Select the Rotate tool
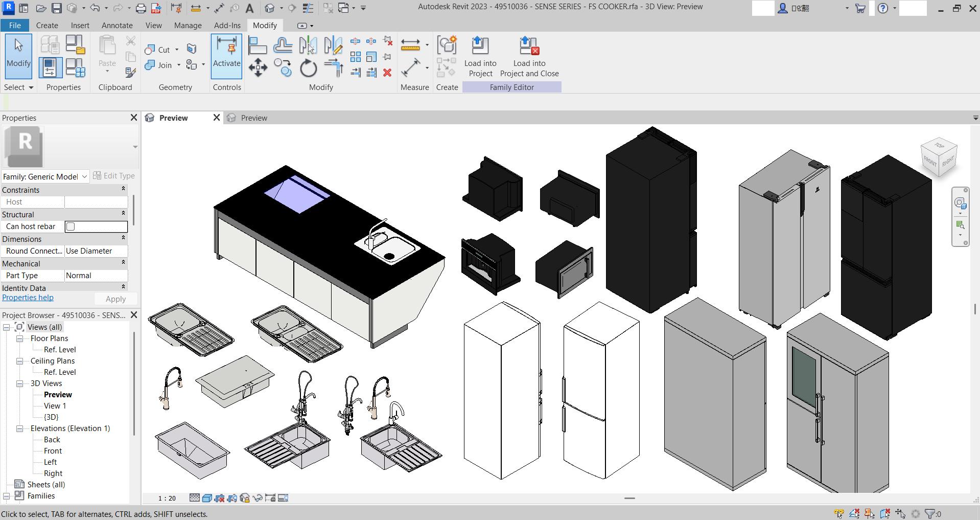The width and height of the screenshot is (980, 520). pos(308,68)
